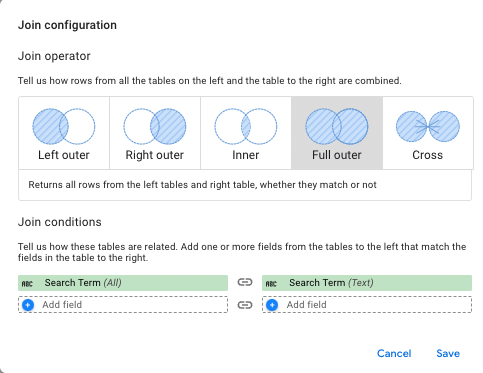Click the blue plus icon in left Add field

tap(28, 305)
